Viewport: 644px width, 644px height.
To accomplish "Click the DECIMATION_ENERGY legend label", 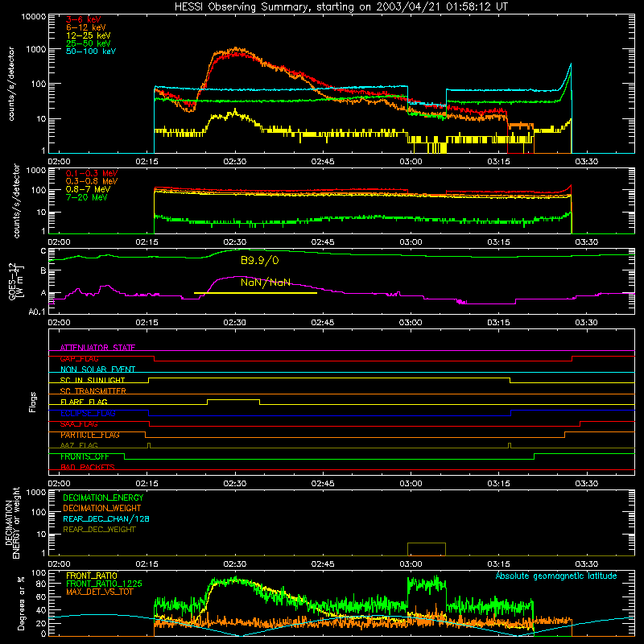I will tap(103, 497).
